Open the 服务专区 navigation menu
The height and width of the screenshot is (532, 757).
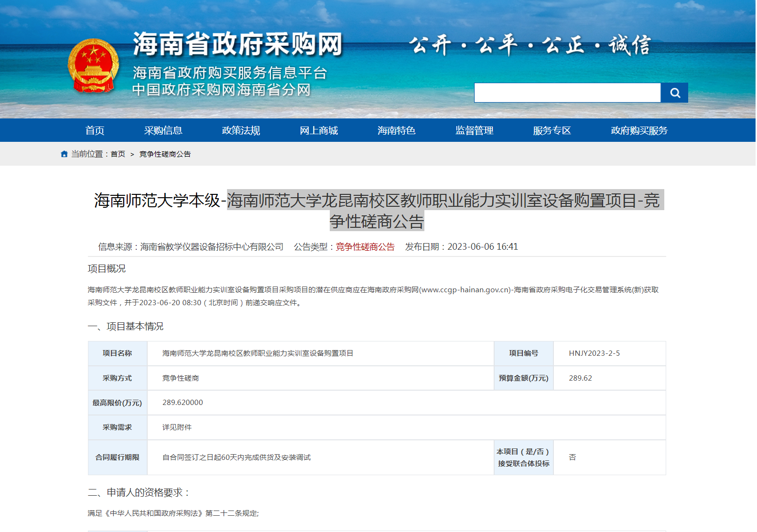(552, 130)
